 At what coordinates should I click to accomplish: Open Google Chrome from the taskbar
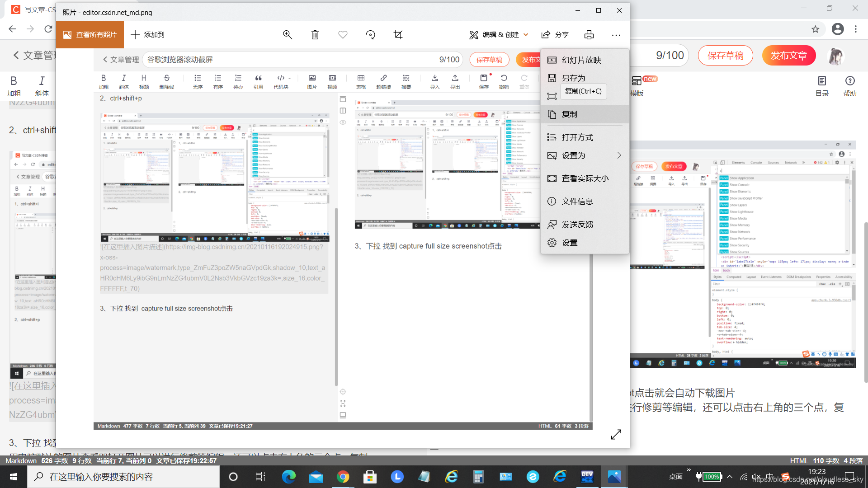[343, 477]
